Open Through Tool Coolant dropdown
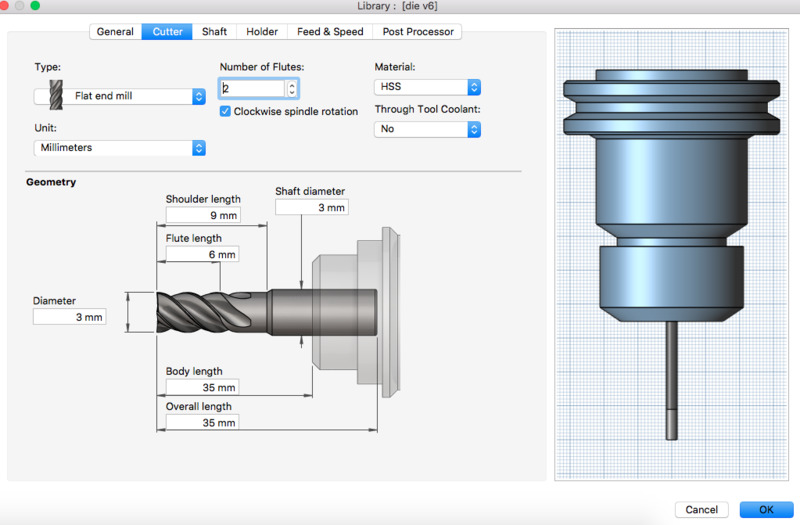Screen dimensions: 800x525 [427, 129]
